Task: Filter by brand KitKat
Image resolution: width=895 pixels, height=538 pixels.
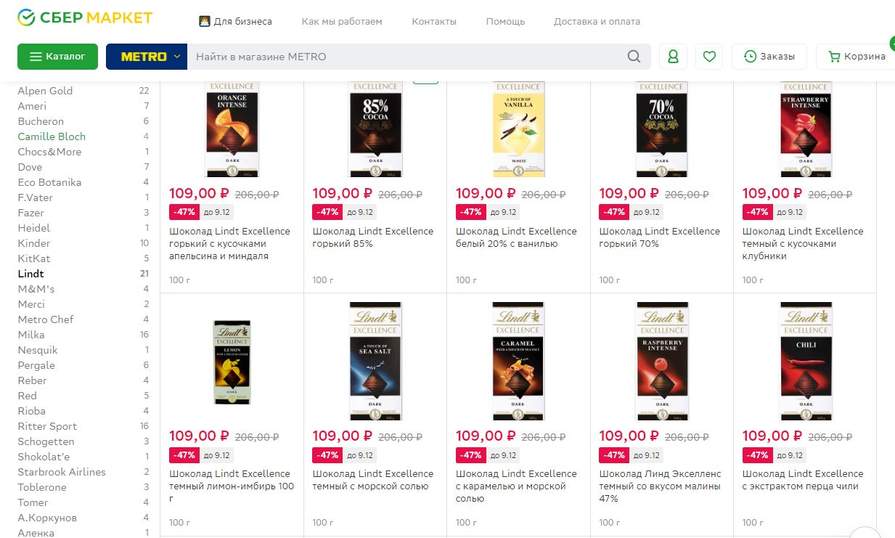Action: (x=34, y=258)
